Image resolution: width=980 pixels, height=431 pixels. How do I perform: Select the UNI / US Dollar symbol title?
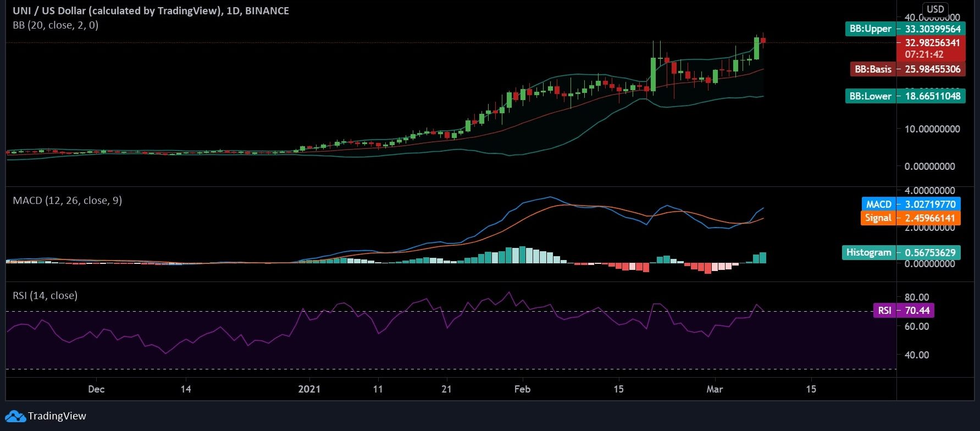click(151, 10)
